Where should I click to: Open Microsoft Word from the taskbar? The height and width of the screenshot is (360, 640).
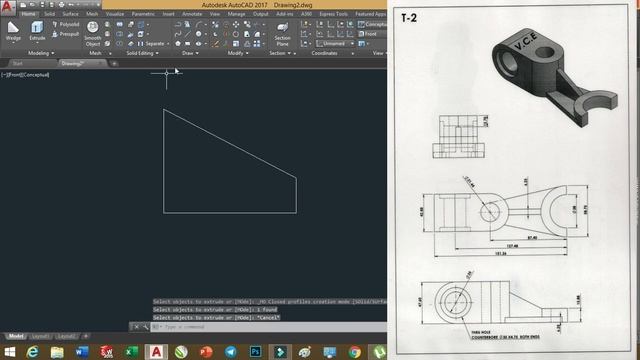(x=82, y=352)
